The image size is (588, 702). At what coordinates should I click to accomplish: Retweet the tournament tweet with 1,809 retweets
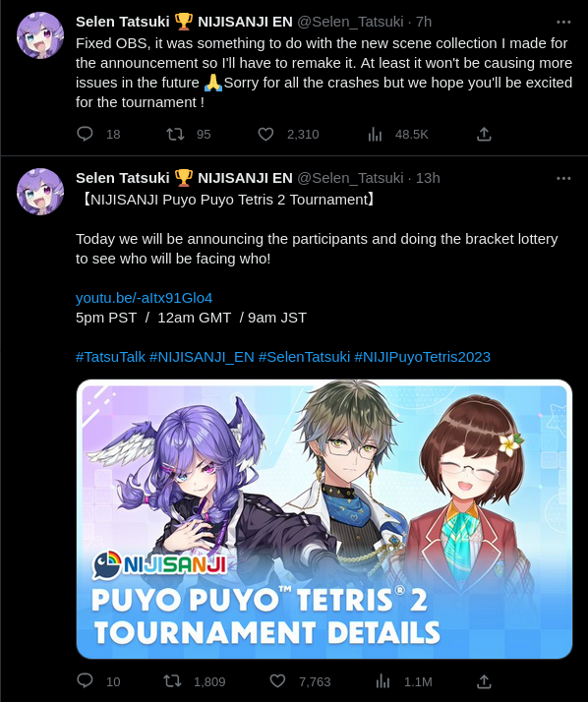pyautogui.click(x=172, y=681)
